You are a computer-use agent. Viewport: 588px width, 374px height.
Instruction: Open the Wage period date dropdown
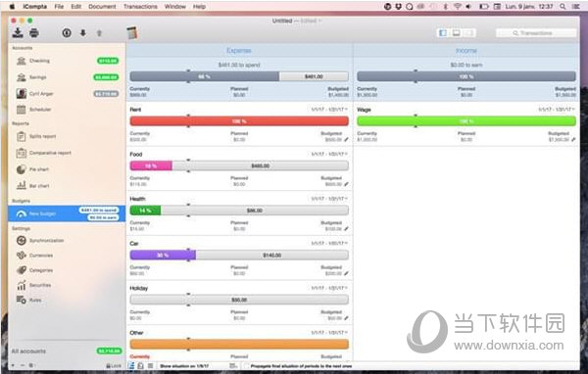coord(557,110)
